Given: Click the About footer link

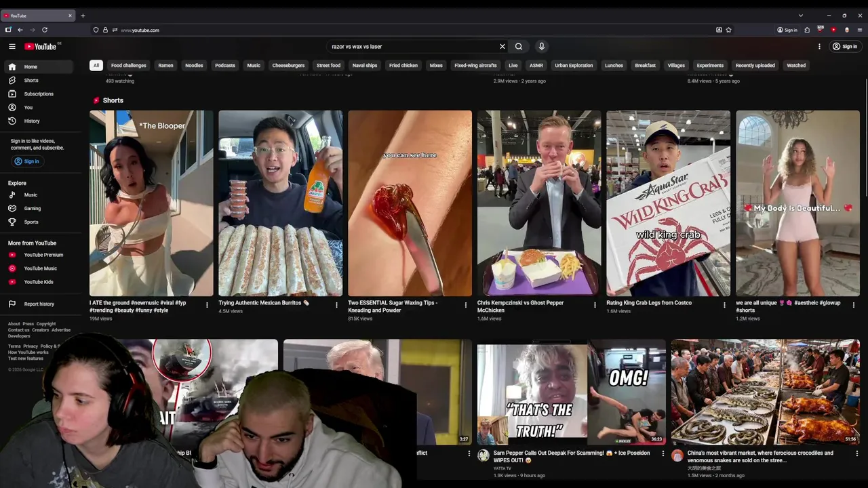Looking at the screenshot, I should [x=14, y=324].
